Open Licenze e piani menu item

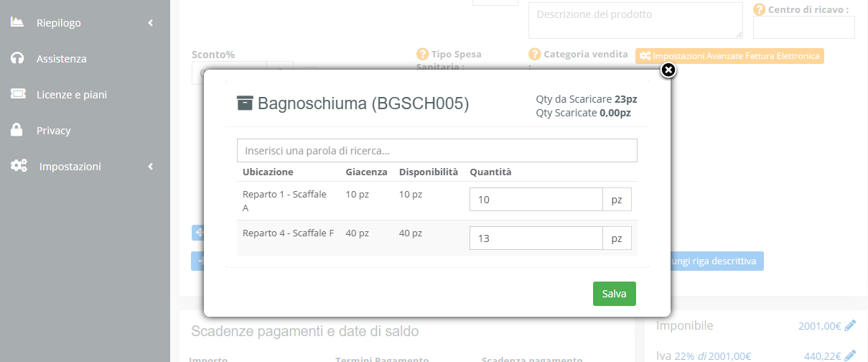[72, 95]
